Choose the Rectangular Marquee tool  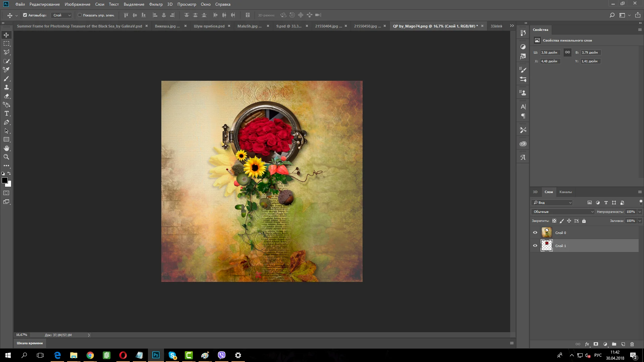click(x=6, y=44)
